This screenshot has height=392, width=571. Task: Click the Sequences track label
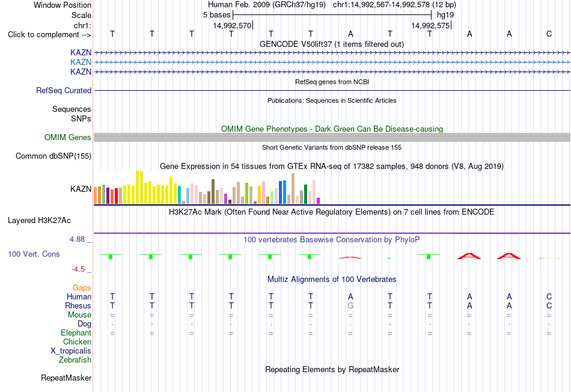pyautogui.click(x=72, y=109)
